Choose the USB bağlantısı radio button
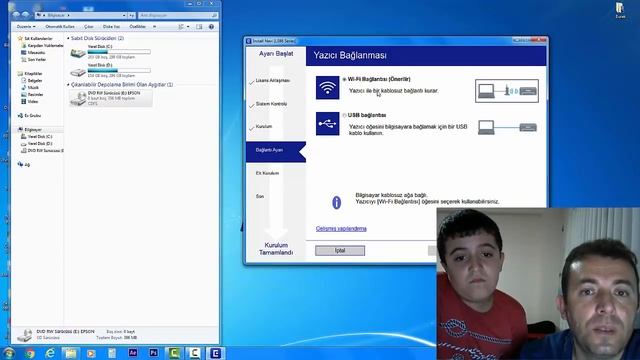Image resolution: width=640 pixels, height=360 pixels. (344, 116)
